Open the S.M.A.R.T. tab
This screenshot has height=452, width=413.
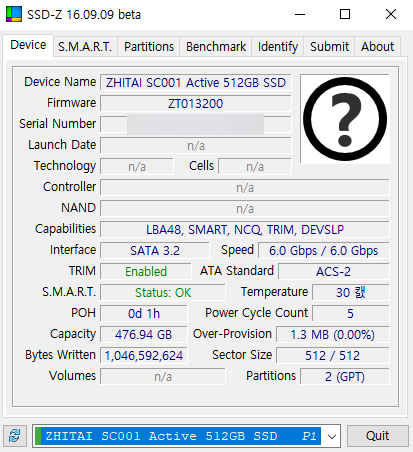point(85,47)
